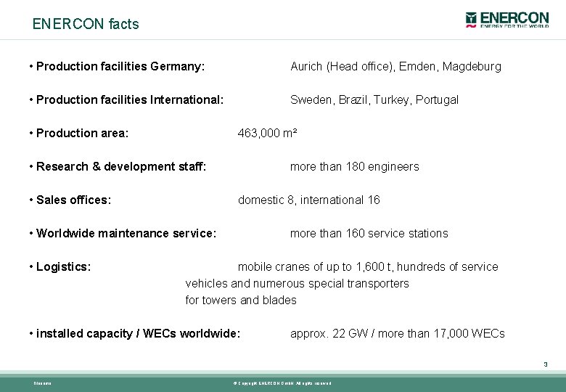Select 'for towers and blades' line
Image resolution: width=566 pixels, height=392 pixels.
241,300
